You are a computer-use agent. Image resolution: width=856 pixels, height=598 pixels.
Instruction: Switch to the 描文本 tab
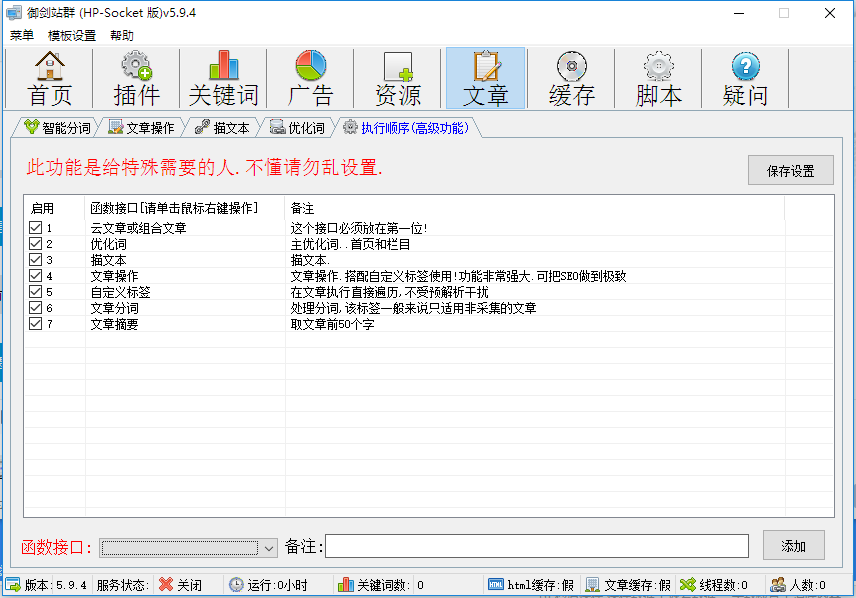pyautogui.click(x=222, y=128)
